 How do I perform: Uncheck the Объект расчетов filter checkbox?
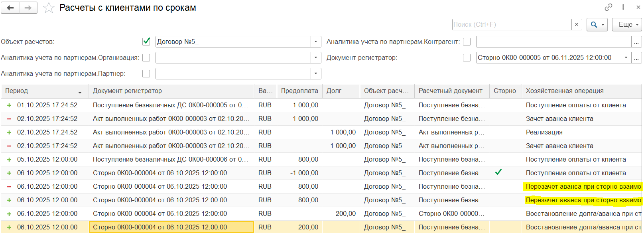point(146,41)
